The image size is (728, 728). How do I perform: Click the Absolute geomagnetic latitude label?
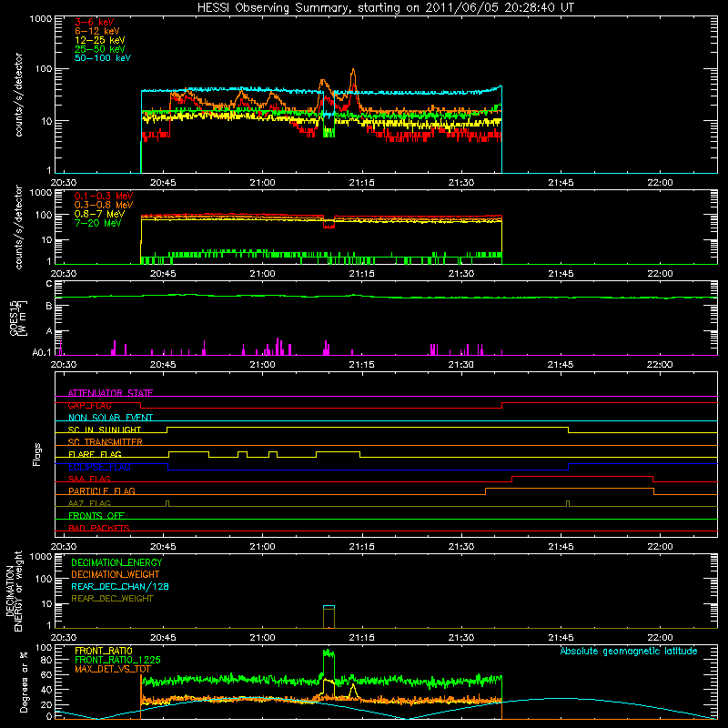629,651
